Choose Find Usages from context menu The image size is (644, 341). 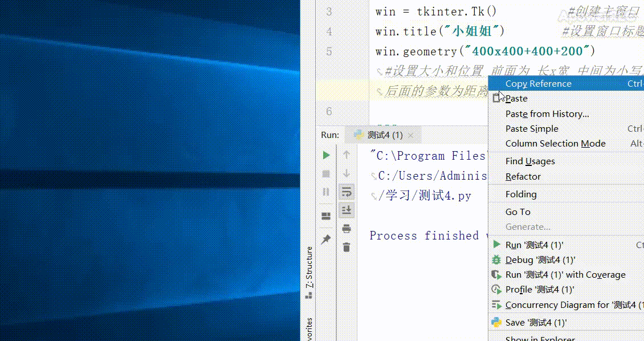[x=566, y=161]
